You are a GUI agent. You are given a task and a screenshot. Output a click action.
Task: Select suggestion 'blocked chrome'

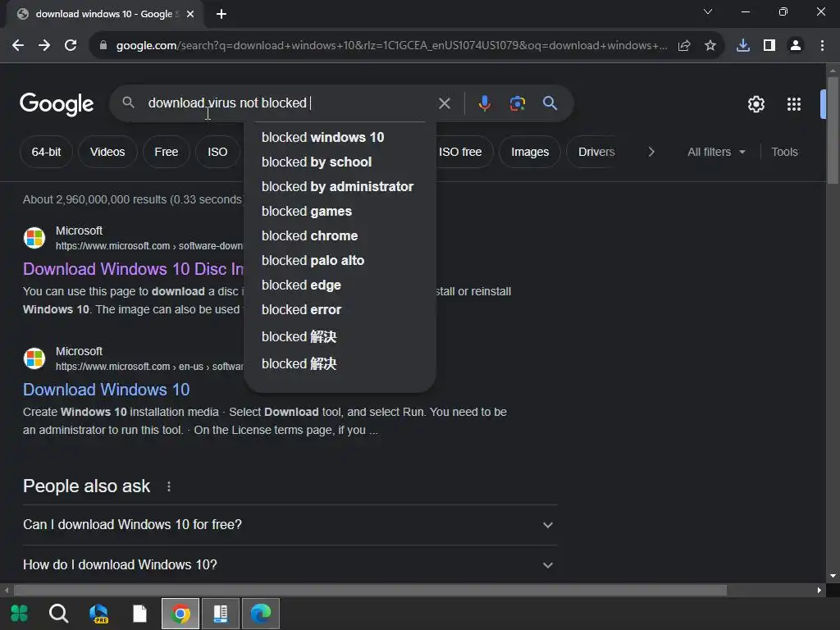click(x=340, y=235)
